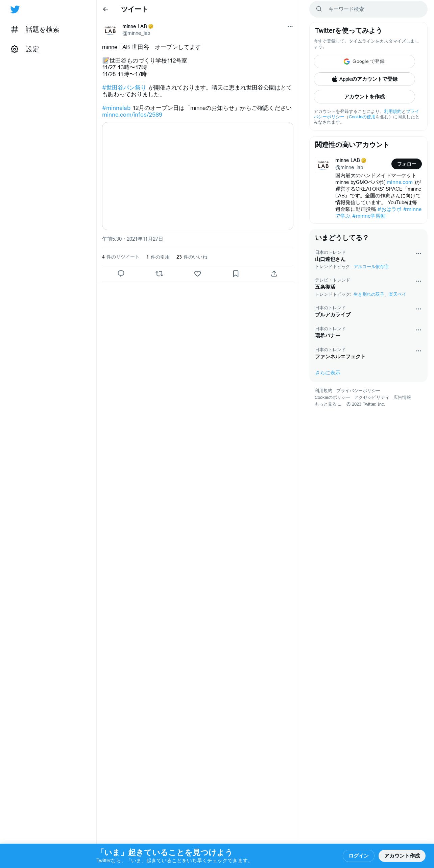The height and width of the screenshot is (868, 434).
Task: Click the @minne_lab handle under tweet author
Action: coord(136,33)
